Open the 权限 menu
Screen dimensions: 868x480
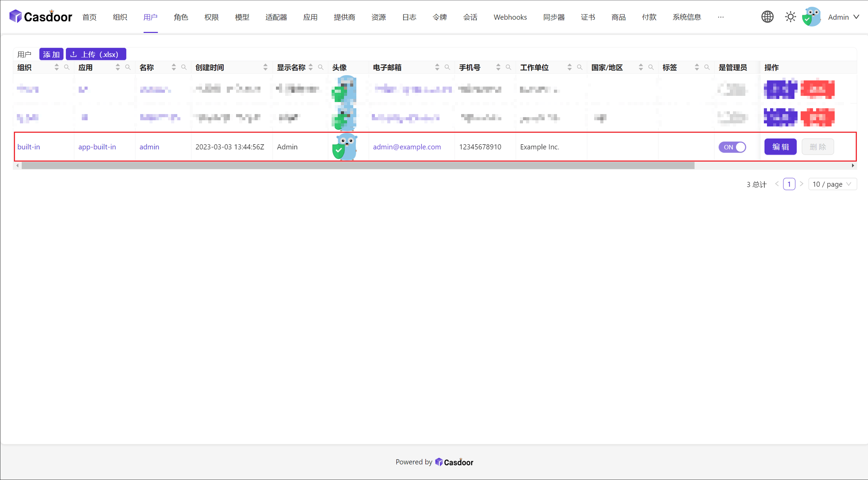(x=211, y=17)
